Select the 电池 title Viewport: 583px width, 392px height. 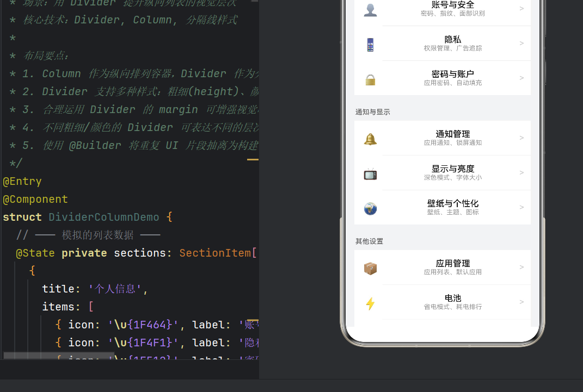click(x=453, y=298)
